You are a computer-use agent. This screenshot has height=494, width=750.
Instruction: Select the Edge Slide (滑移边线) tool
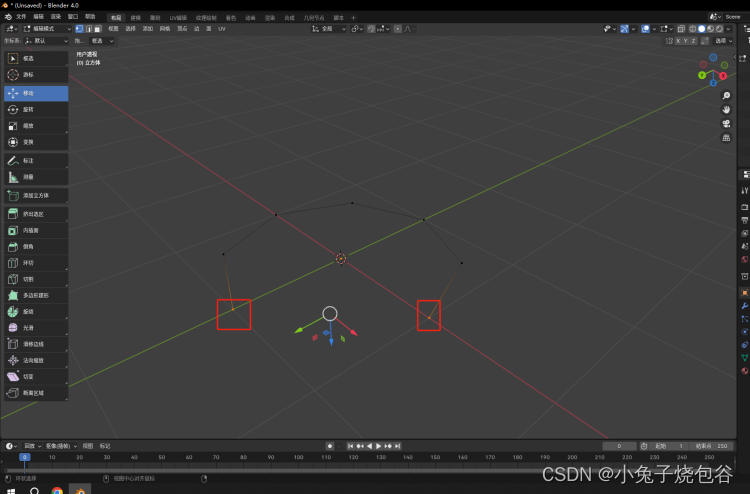click(36, 344)
